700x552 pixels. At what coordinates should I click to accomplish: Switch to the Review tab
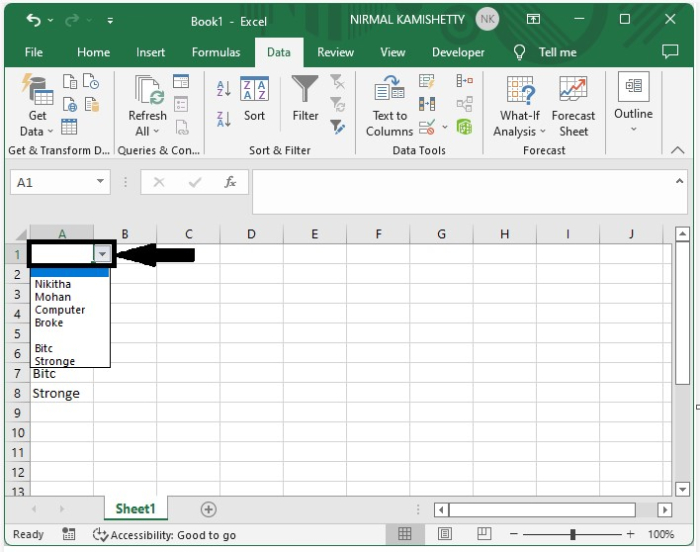[335, 52]
